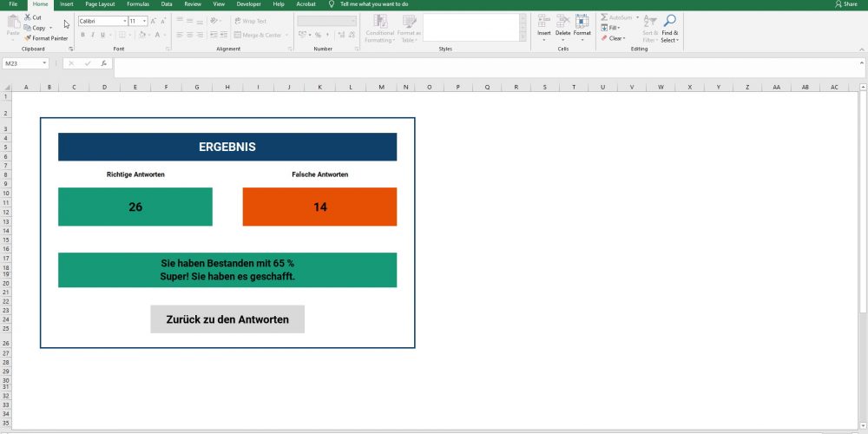This screenshot has width=868, height=434.
Task: Click the Insert Function fx icon
Action: [103, 63]
